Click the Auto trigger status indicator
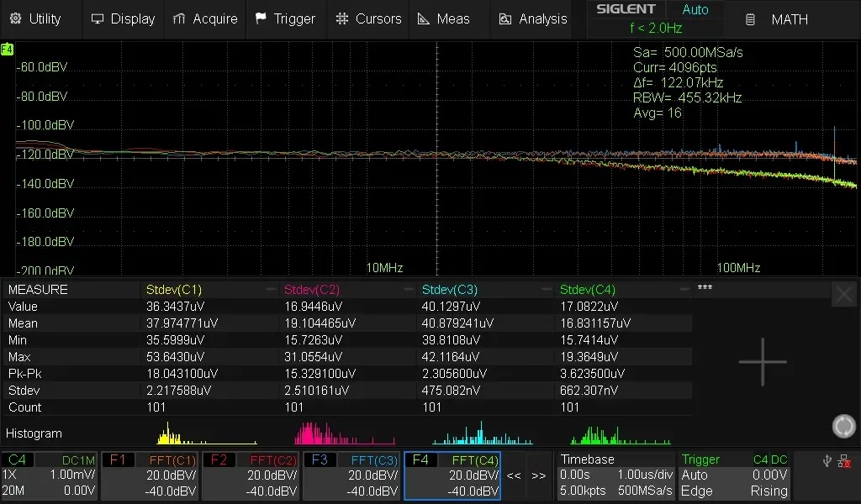This screenshot has height=504, width=861. tap(695, 10)
